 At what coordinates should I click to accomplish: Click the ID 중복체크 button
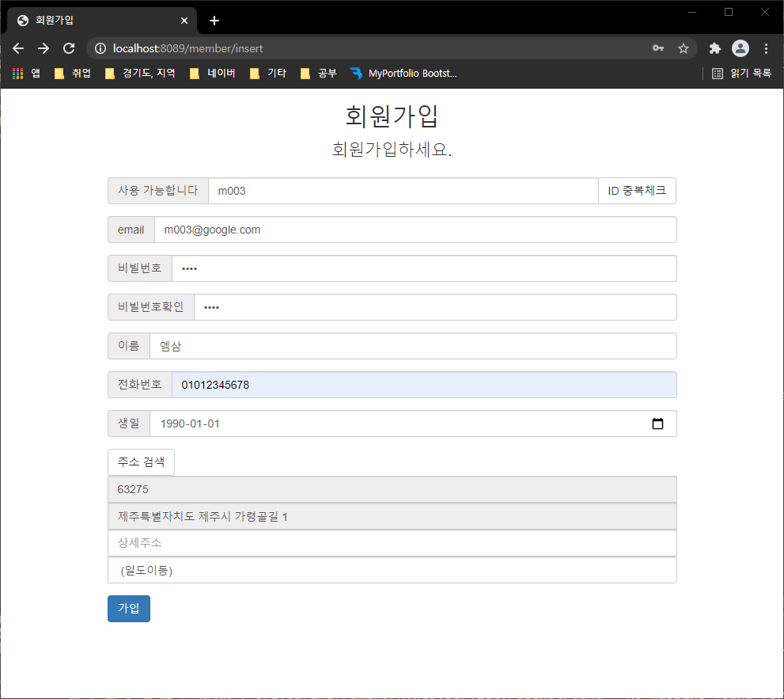637,190
